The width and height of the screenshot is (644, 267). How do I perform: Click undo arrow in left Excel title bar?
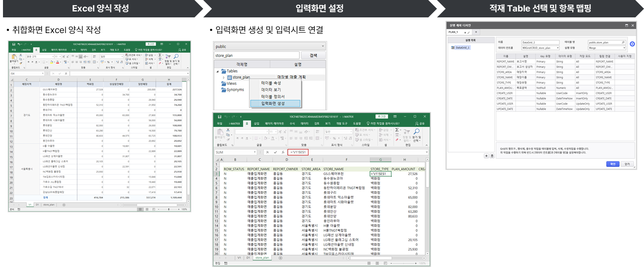tap(19, 44)
